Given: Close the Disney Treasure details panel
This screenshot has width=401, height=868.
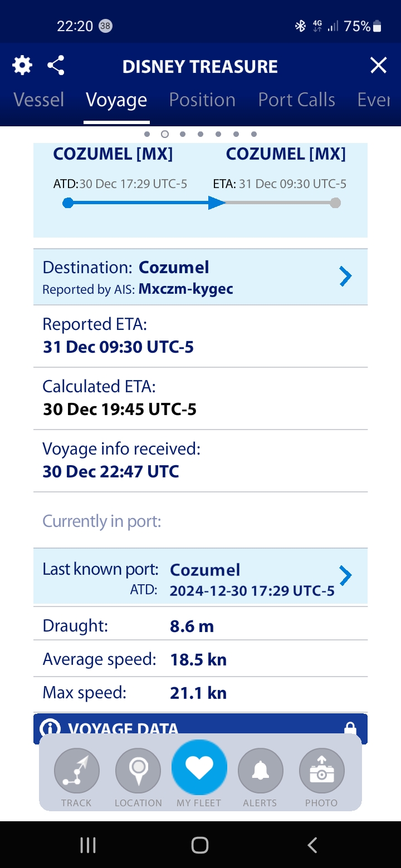Looking at the screenshot, I should (379, 66).
